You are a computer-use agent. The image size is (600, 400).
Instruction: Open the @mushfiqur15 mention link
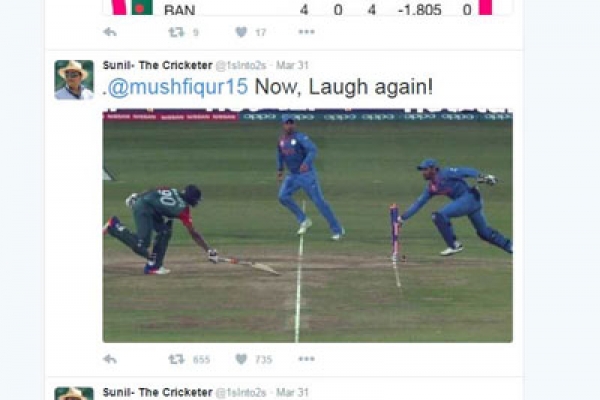coord(178,87)
